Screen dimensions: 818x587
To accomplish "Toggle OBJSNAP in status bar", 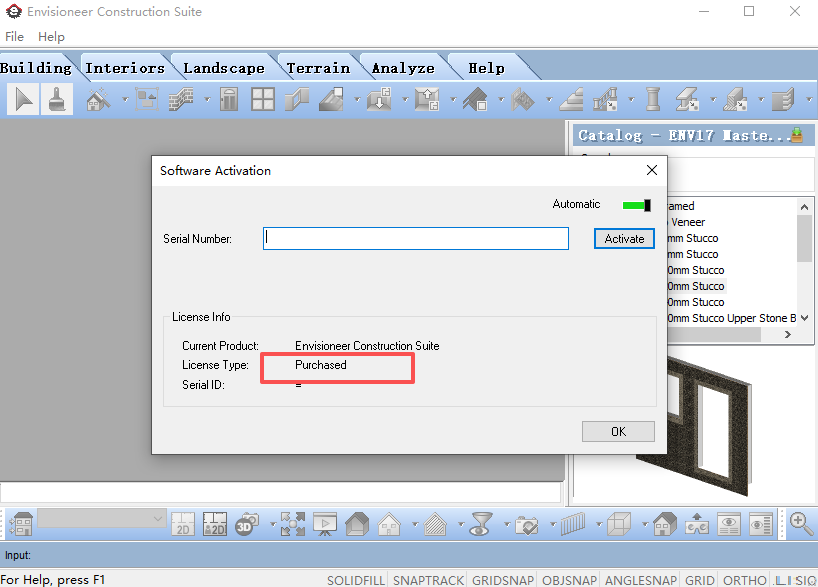I will pos(569,580).
